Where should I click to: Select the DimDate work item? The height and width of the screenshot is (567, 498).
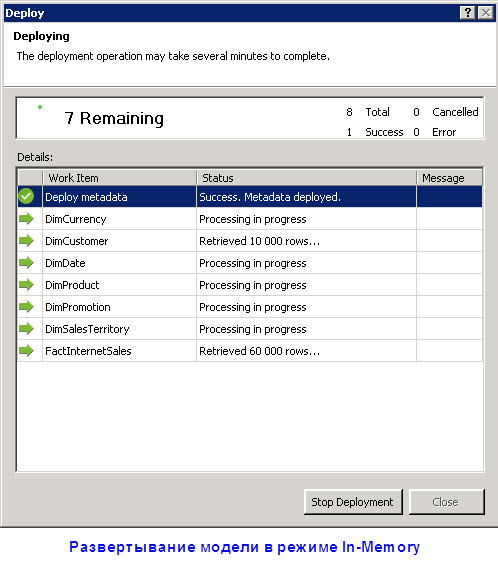pyautogui.click(x=65, y=263)
